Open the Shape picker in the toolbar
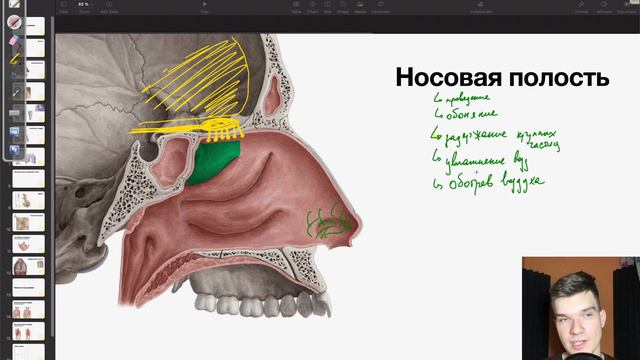The height and width of the screenshot is (360, 640). 343,7
